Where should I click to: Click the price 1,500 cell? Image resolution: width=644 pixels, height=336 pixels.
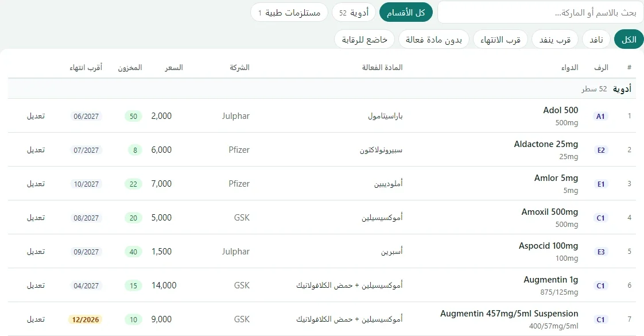161,252
